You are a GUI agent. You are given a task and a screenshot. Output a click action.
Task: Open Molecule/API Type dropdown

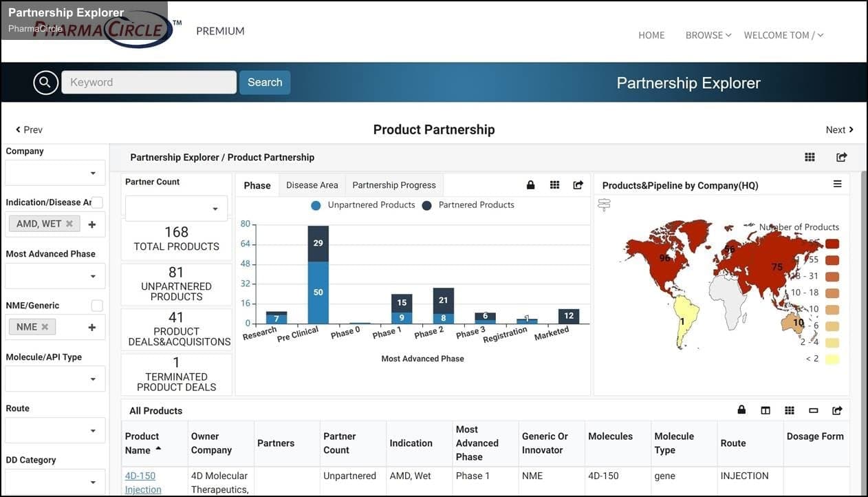tap(56, 379)
